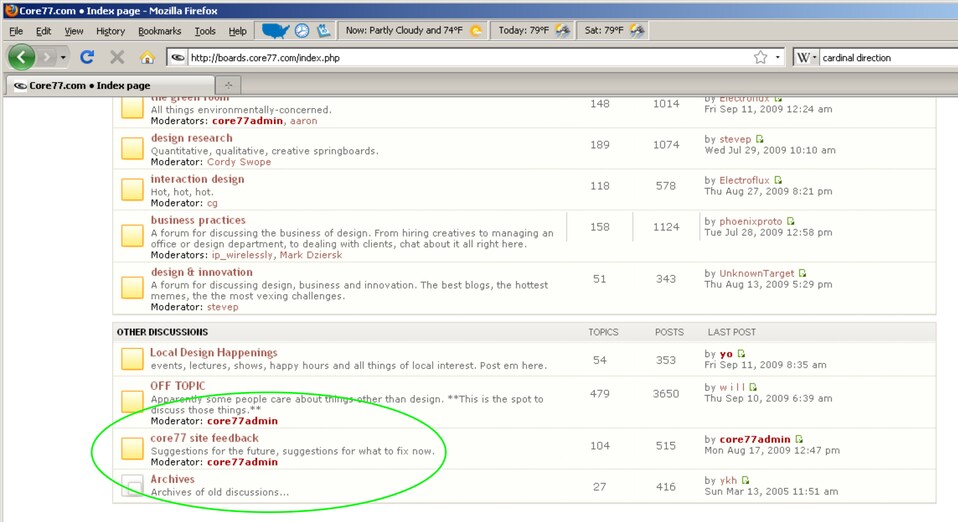The image size is (958, 522).
Task: Go to the Home page icon
Action: click(147, 57)
